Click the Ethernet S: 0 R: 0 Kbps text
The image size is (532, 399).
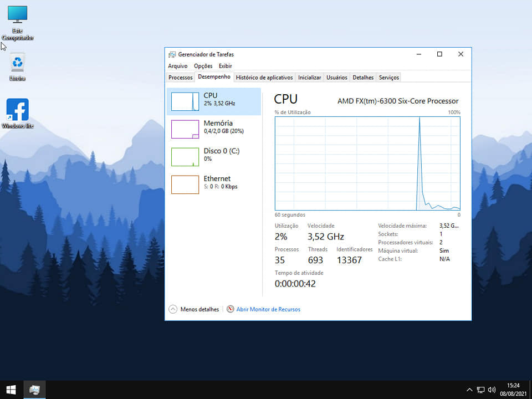pos(221,187)
